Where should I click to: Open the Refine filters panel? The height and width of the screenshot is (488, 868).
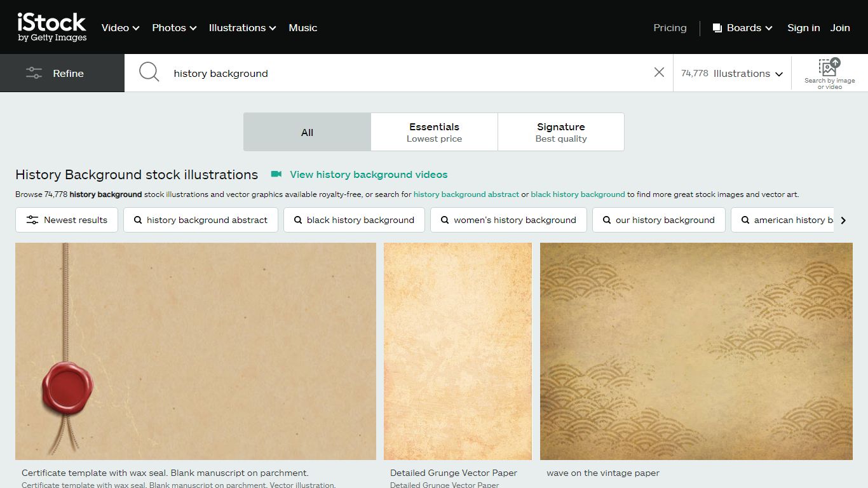click(62, 73)
